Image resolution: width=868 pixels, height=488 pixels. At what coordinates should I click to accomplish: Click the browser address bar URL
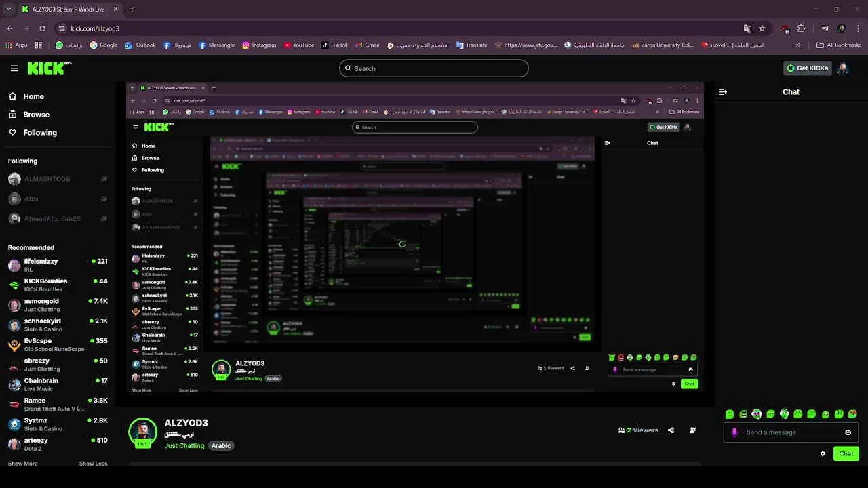point(95,28)
